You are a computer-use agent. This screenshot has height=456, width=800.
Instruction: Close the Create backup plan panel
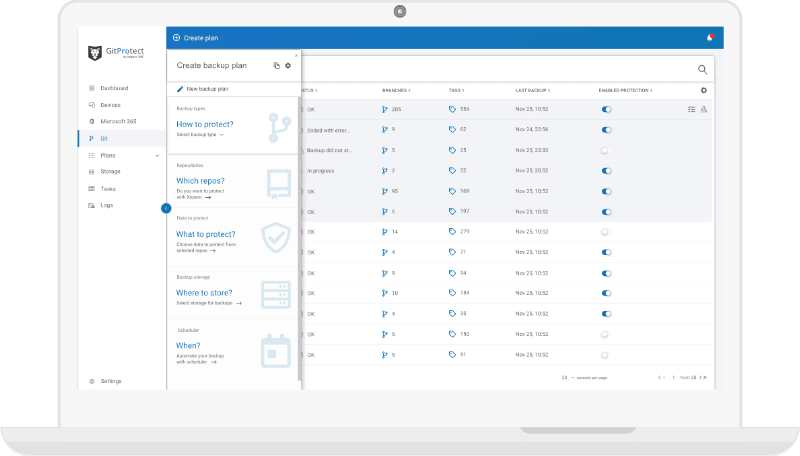pos(296,55)
